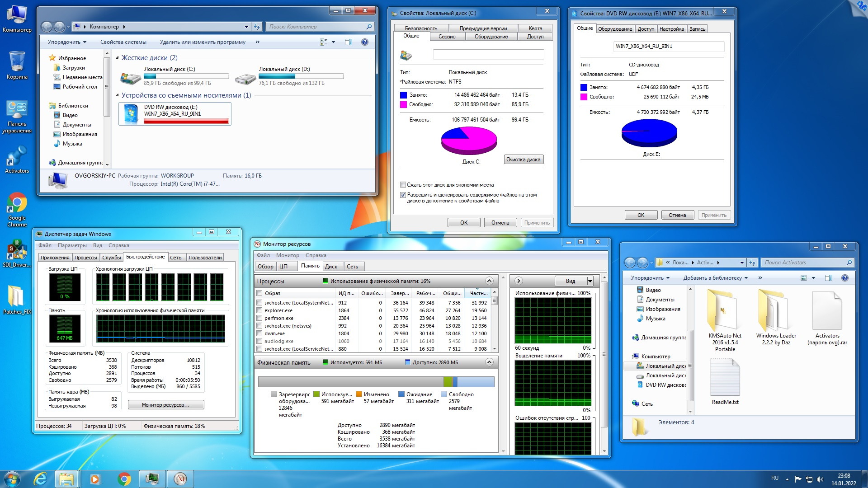
Task: Click the Монитор ресурсов button
Action: point(165,405)
